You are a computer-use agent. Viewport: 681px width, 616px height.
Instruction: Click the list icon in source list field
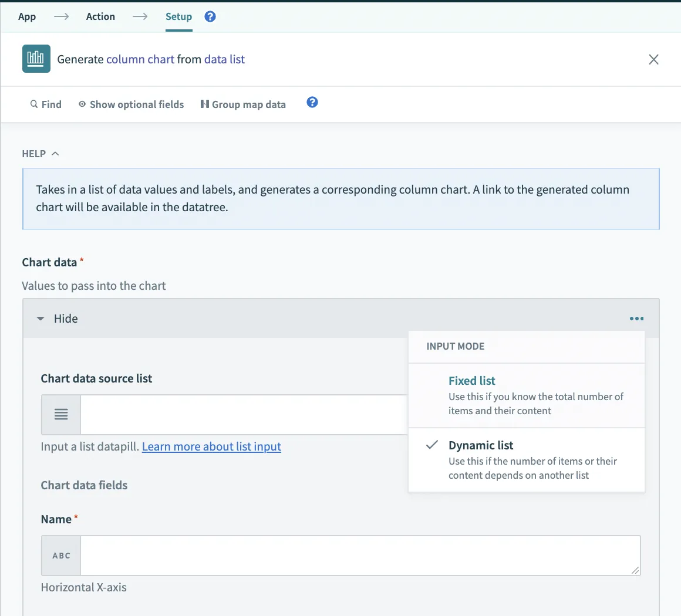click(x=61, y=415)
